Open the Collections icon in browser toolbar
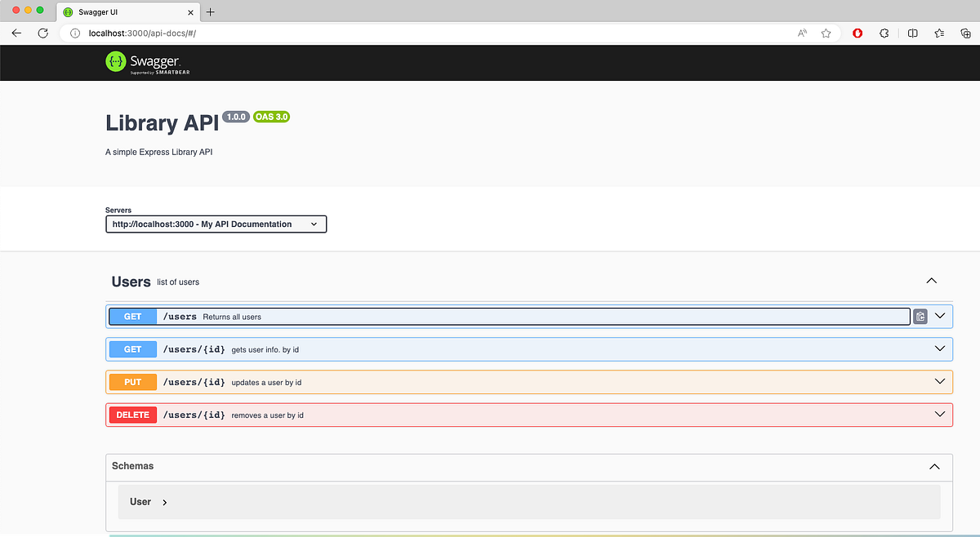Image resolution: width=980 pixels, height=537 pixels. 938,33
